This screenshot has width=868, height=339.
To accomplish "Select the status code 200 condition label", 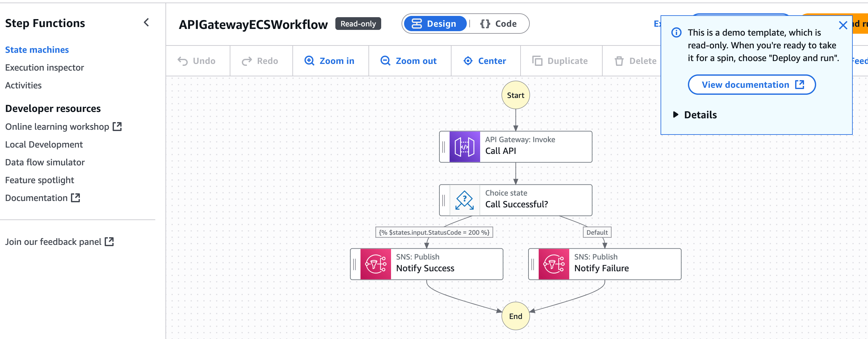I will (434, 232).
